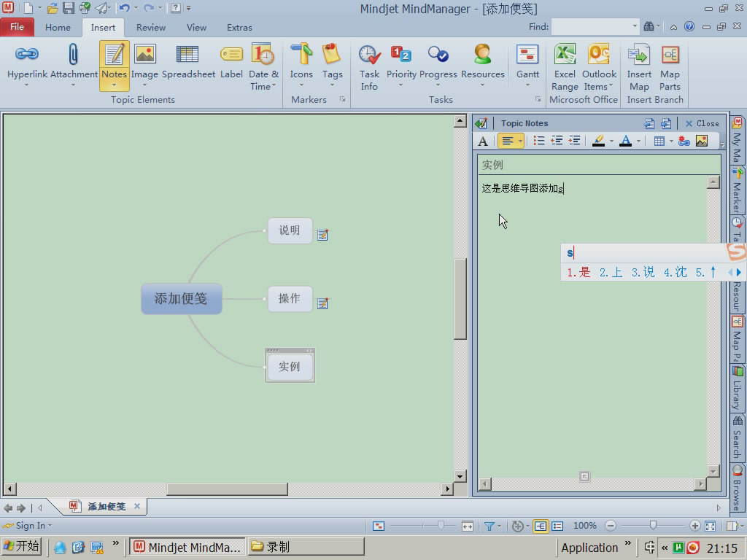Expand font color dropdown arrow
The width and height of the screenshot is (747, 560).
coord(638,141)
